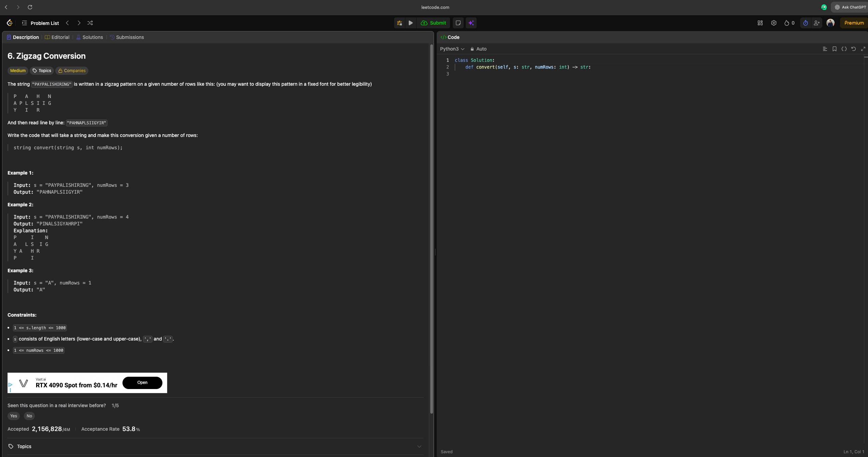
Task: Reset code to default with undo icon
Action: [x=853, y=49]
